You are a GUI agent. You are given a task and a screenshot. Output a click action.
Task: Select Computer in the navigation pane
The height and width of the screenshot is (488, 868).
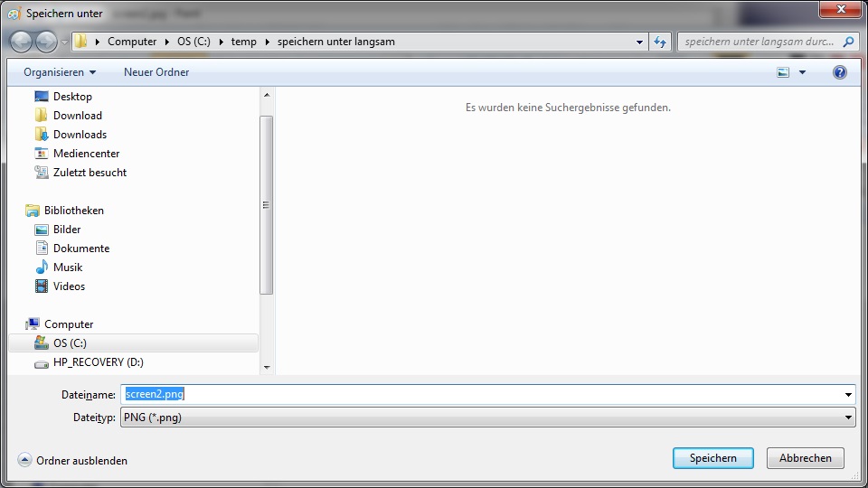click(69, 324)
